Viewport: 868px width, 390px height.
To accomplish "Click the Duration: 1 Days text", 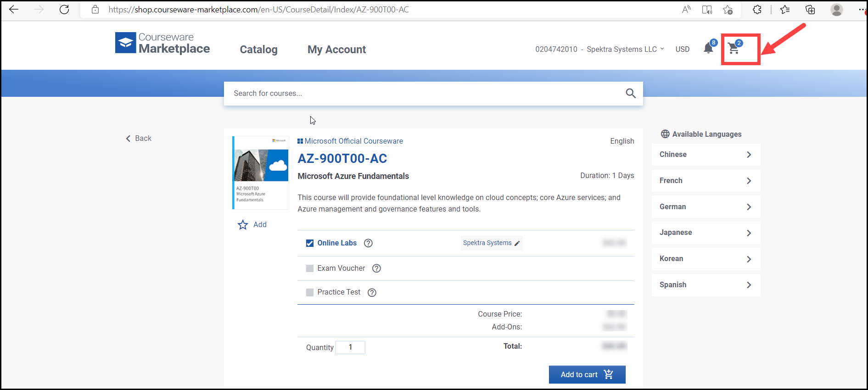I will 607,175.
